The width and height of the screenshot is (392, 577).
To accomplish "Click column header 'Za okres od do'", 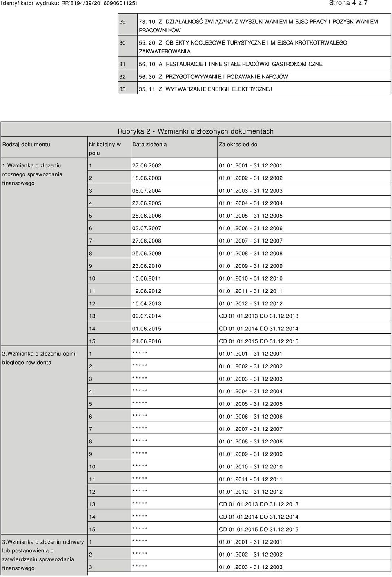I will click(x=238, y=144).
